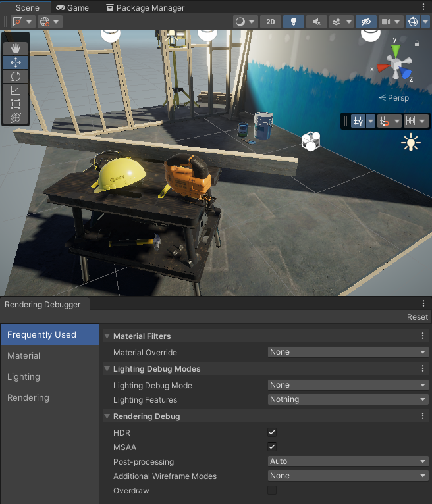
Task: Disable the MSAA checkbox
Action: point(272,447)
